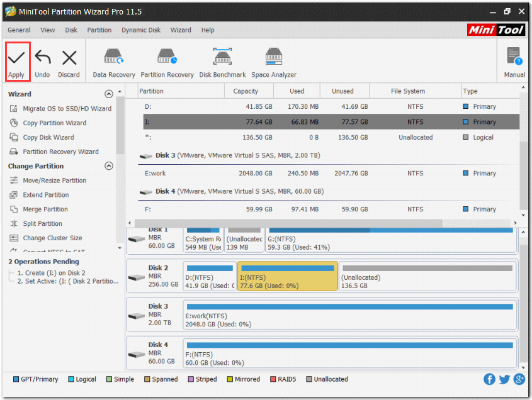Viewport: 532px width, 400px height.
Task: Collapse the Change Partition section
Action: [108, 165]
